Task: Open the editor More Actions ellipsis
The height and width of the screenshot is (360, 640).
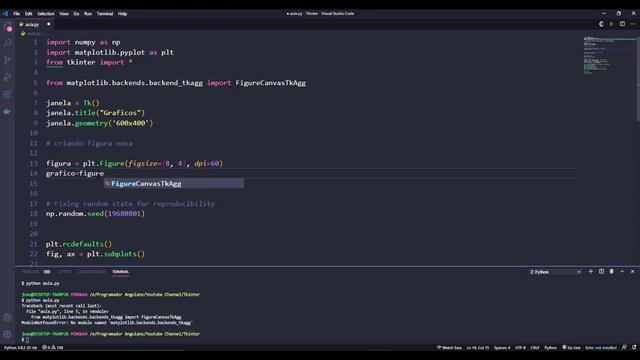Action: pos(633,24)
